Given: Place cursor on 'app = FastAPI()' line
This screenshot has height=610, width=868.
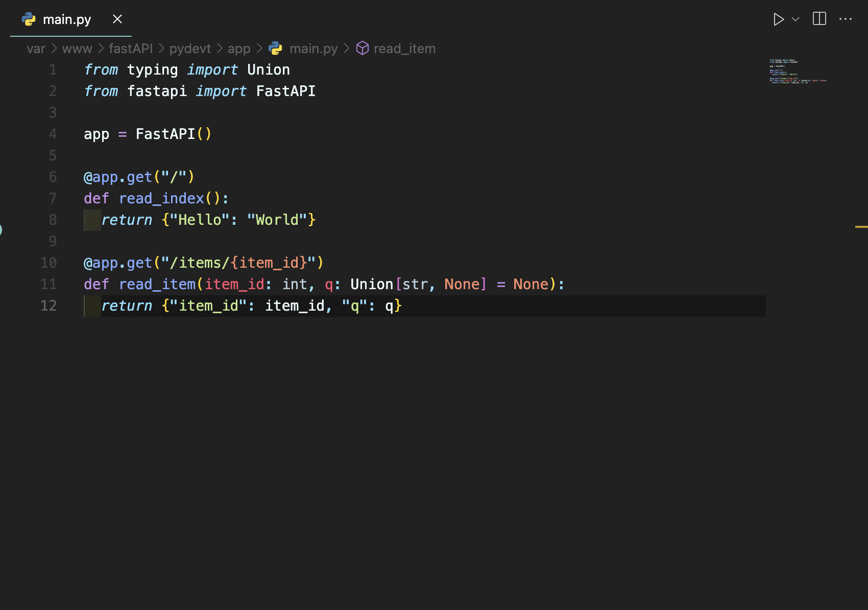Looking at the screenshot, I should (148, 134).
